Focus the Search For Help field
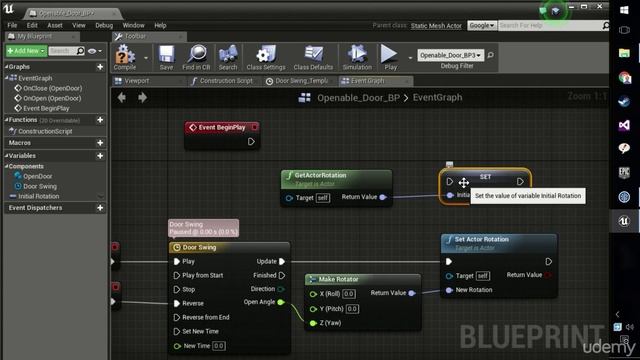This screenshot has height=360, width=640. 550,25
